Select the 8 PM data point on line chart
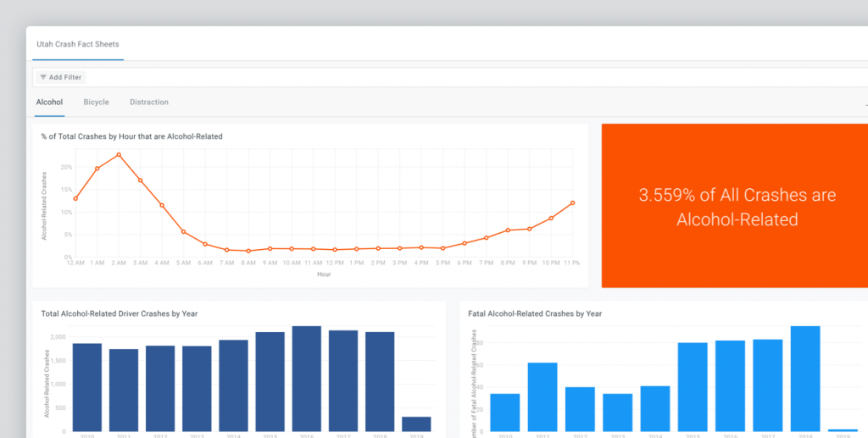Image resolution: width=868 pixels, height=438 pixels. click(x=508, y=230)
